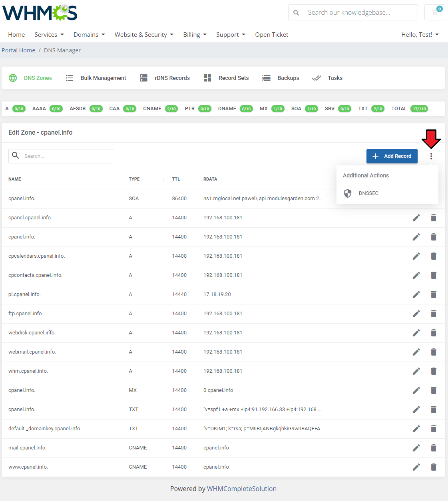The width and height of the screenshot is (448, 501).
Task: Open the Tasks tab
Action: [327, 78]
